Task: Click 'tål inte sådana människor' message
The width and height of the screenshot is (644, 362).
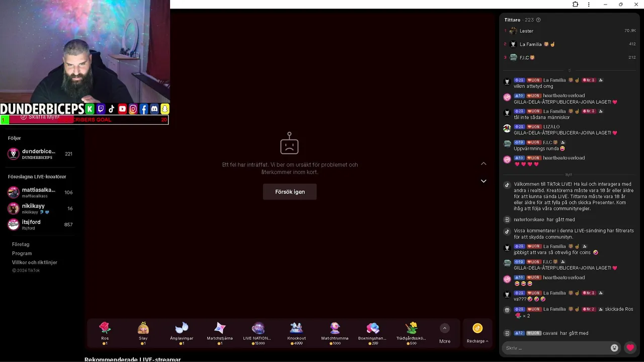Action: tap(541, 118)
